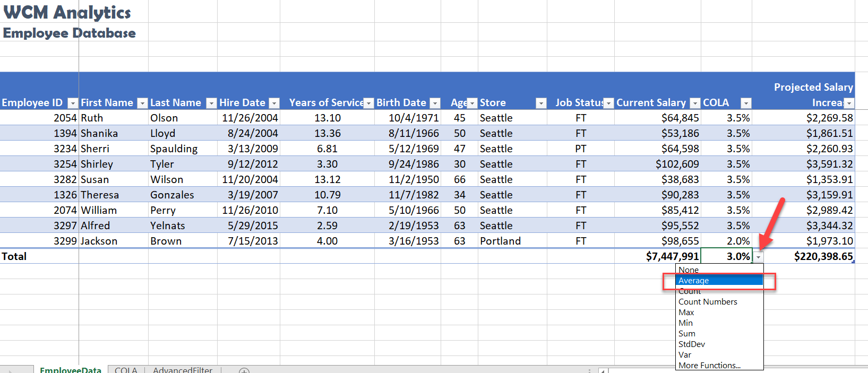
Task: Choose None from the total function list
Action: pyautogui.click(x=719, y=270)
